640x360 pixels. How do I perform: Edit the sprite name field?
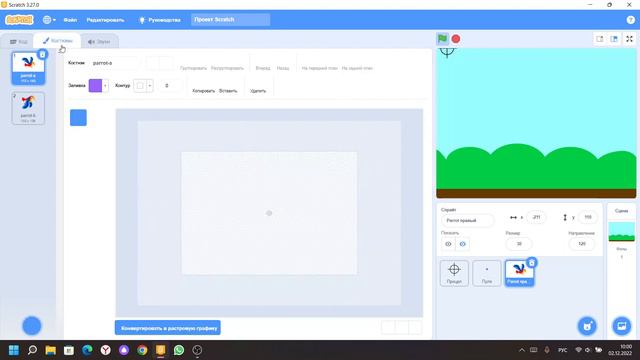(x=467, y=220)
